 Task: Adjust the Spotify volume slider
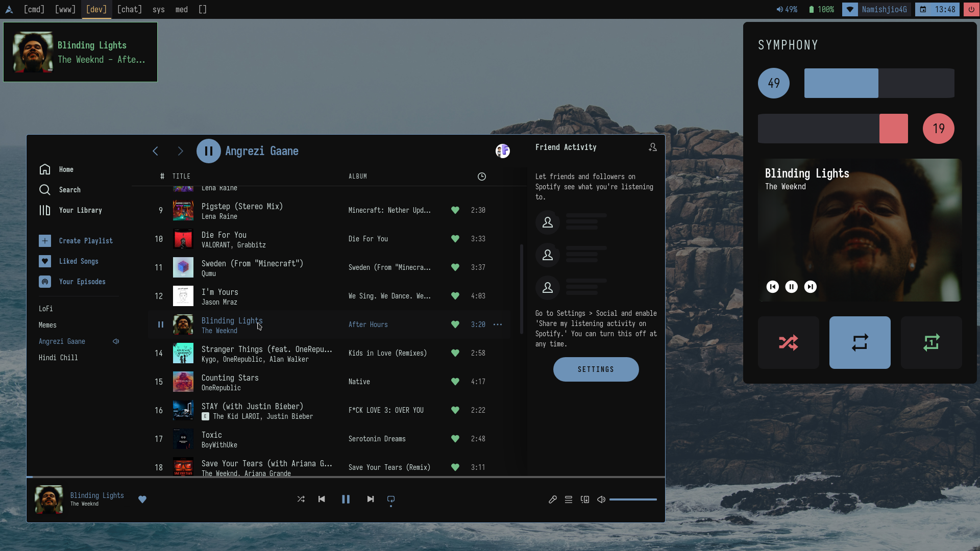tap(633, 499)
